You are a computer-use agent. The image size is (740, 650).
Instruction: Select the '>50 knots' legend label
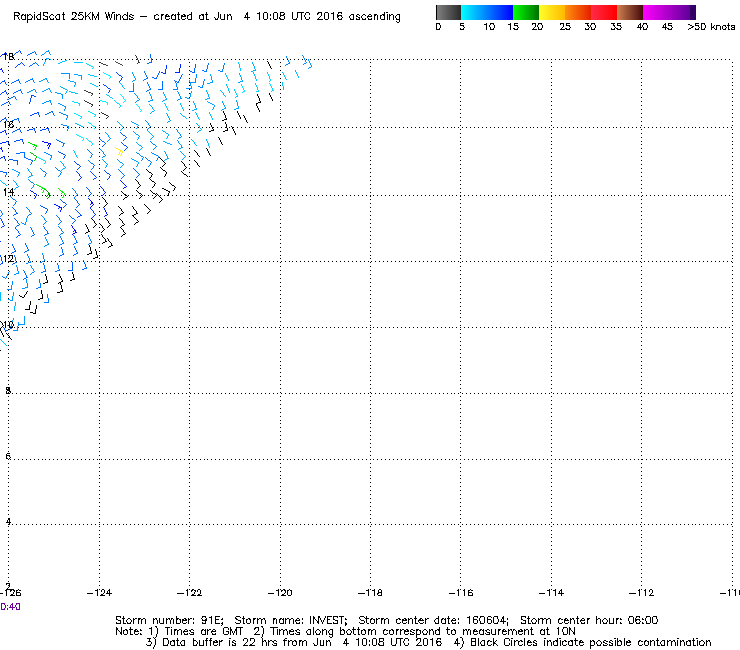click(711, 27)
